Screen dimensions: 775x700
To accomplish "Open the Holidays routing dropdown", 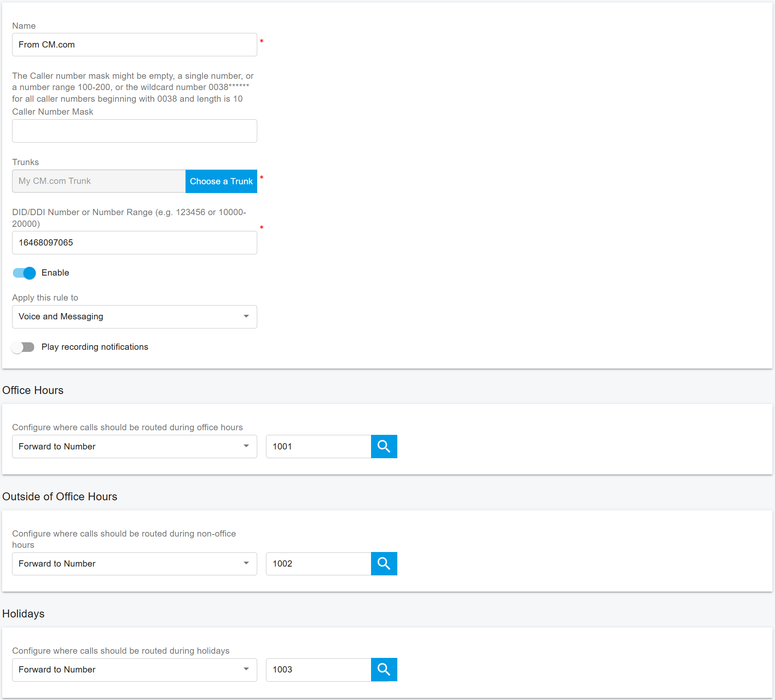I will pos(134,670).
